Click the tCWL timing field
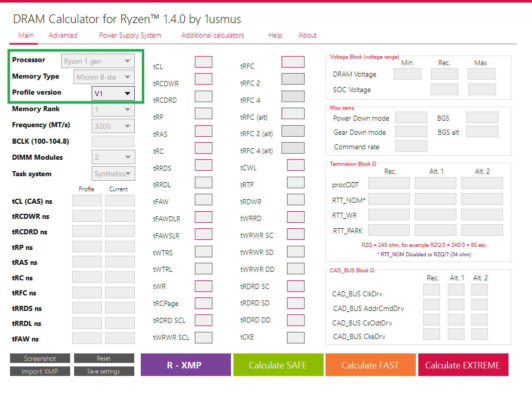532x413 pixels. point(296,165)
